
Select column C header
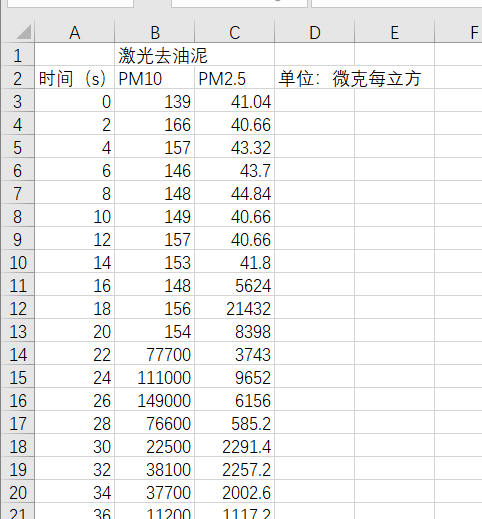[x=235, y=32]
